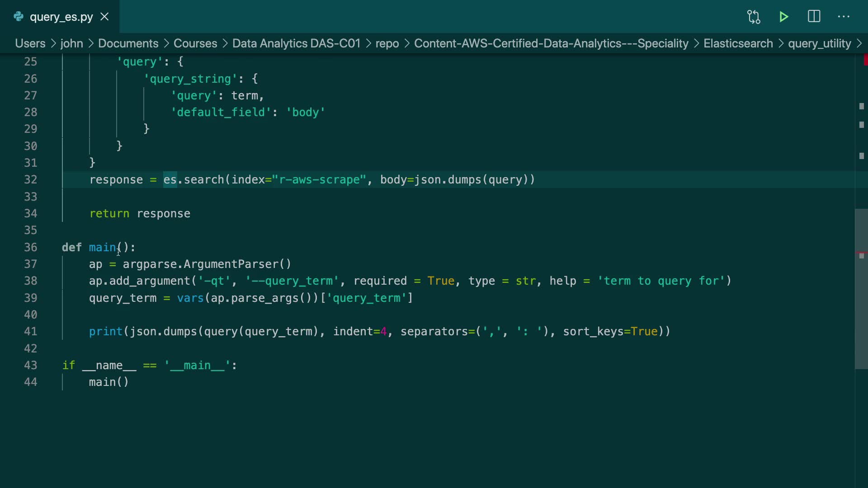868x488 pixels.
Task: Click the red error marker in overview ruler
Action: pos(865,60)
